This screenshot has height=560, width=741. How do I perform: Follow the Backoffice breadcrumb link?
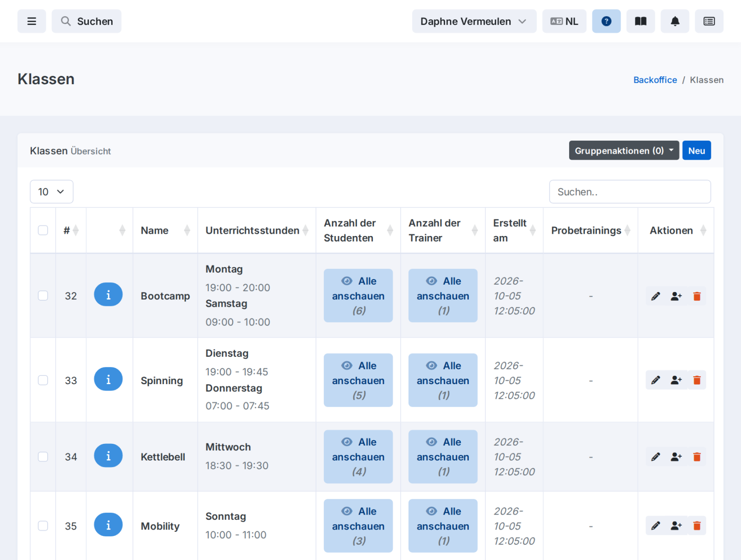click(x=655, y=80)
